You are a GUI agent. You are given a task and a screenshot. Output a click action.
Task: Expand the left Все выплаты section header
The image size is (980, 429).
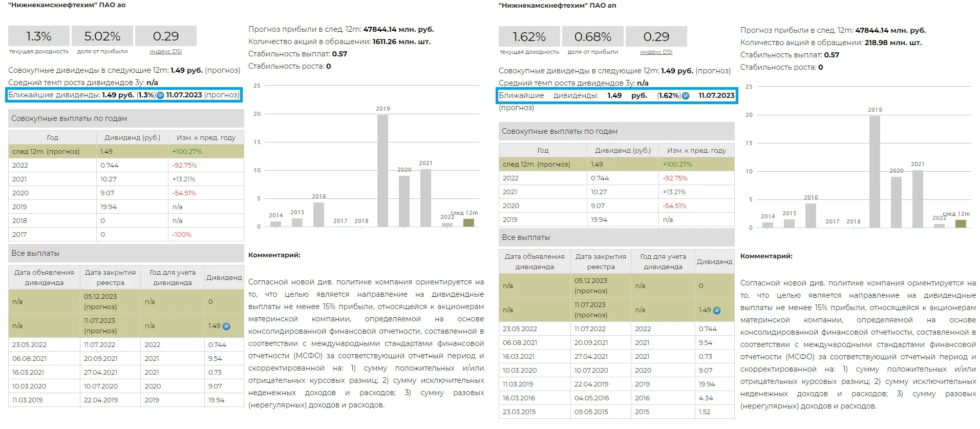pyautogui.click(x=126, y=253)
